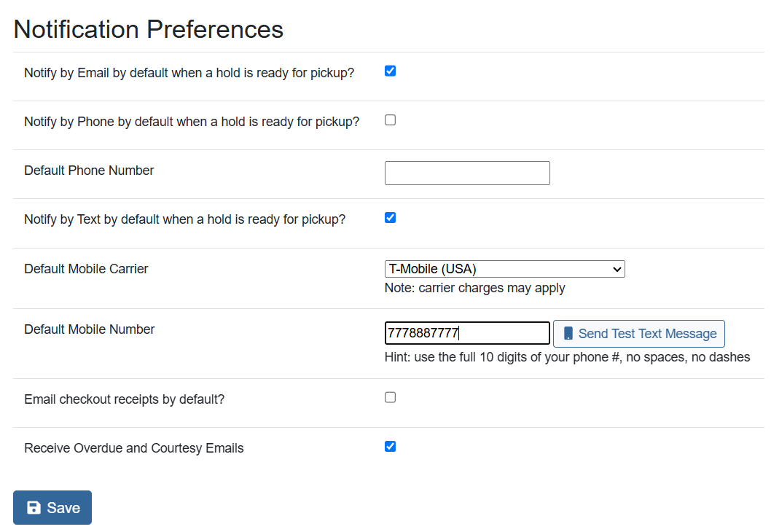Image resolution: width=771 pixels, height=532 pixels.
Task: Focus the empty Default Phone Number field
Action: click(467, 173)
